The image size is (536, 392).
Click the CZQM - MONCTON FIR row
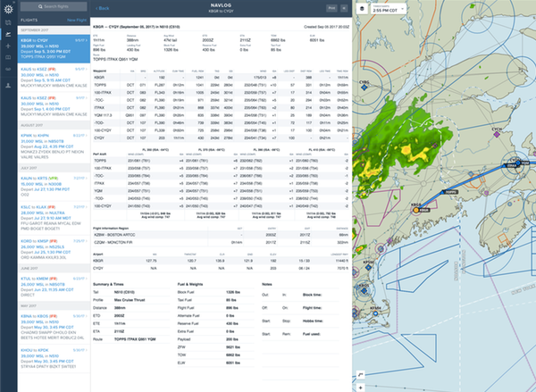221,243
